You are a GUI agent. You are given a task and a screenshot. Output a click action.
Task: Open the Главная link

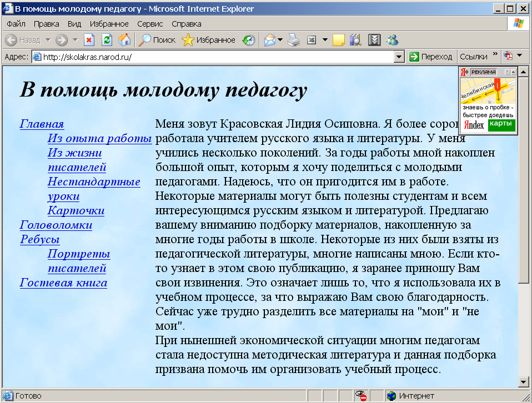pyautogui.click(x=42, y=124)
